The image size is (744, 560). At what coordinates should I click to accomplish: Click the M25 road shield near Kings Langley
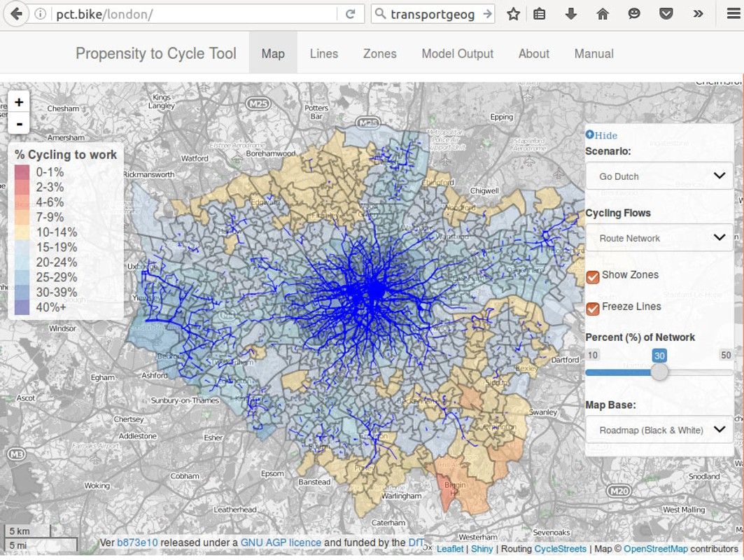pos(258,104)
